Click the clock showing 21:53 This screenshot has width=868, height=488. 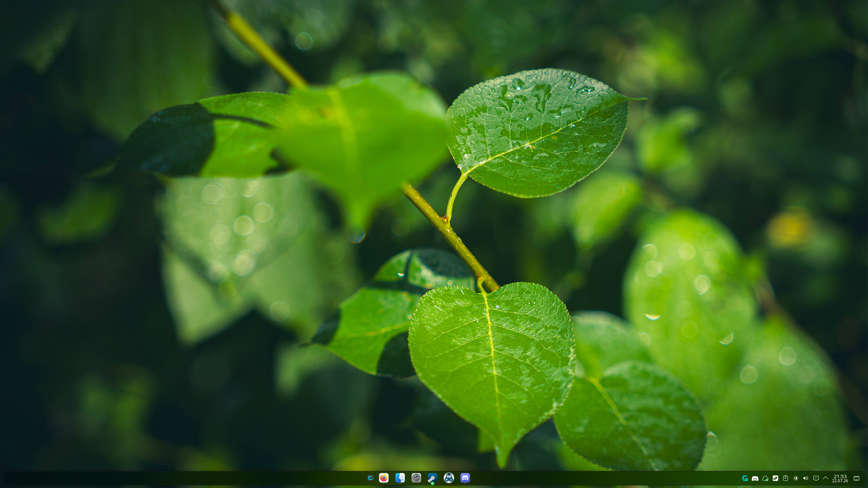point(840,478)
